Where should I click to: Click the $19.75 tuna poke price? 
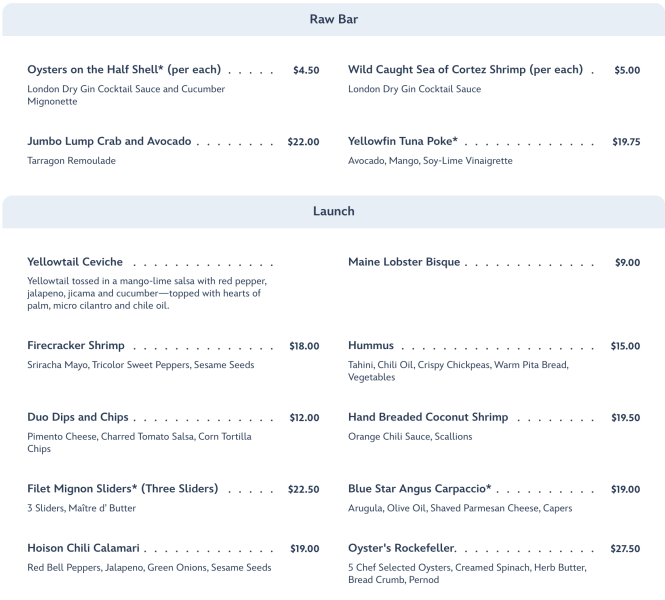click(626, 142)
